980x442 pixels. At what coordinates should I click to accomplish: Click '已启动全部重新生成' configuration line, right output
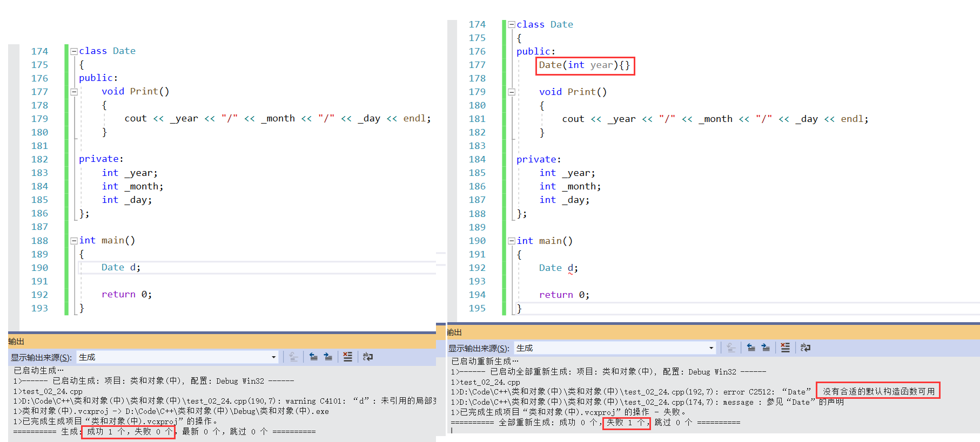(608, 372)
